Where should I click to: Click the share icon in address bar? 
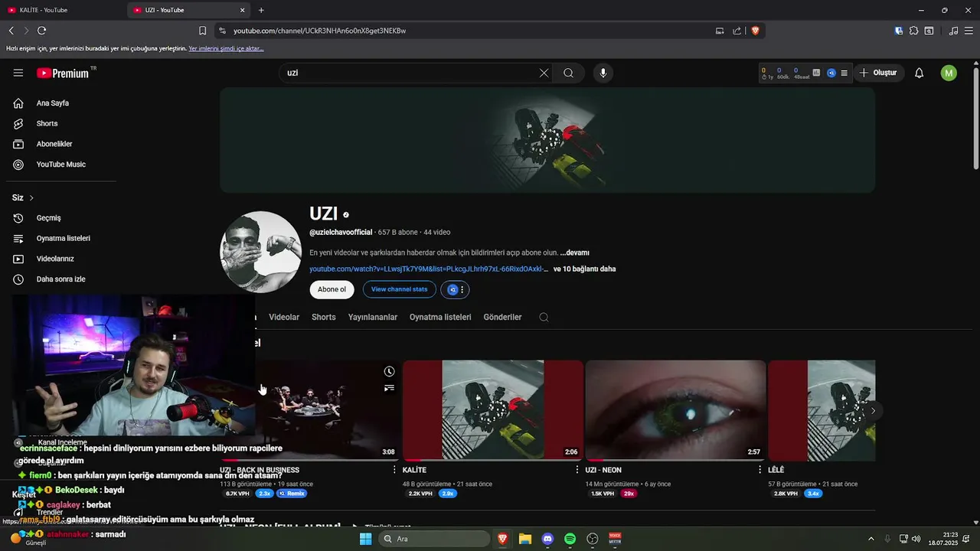pyautogui.click(x=737, y=31)
